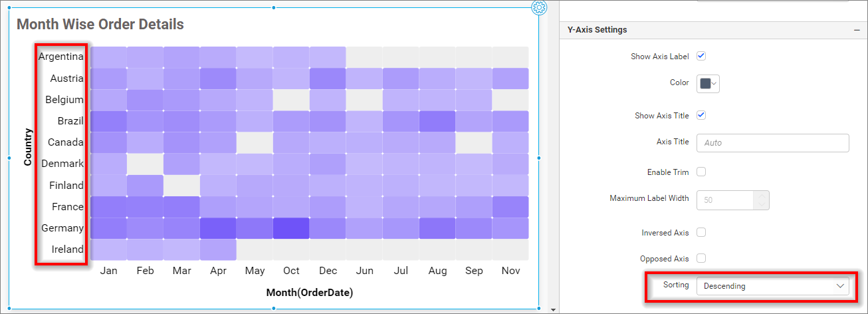Collapse the Y-Axis Settings section
The height and width of the screenshot is (314, 868).
tap(857, 30)
